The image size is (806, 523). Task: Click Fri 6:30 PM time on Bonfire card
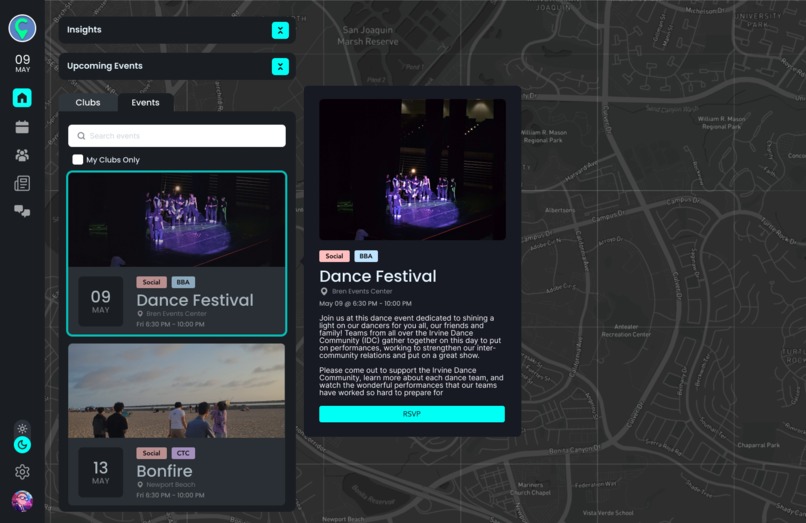(x=170, y=495)
